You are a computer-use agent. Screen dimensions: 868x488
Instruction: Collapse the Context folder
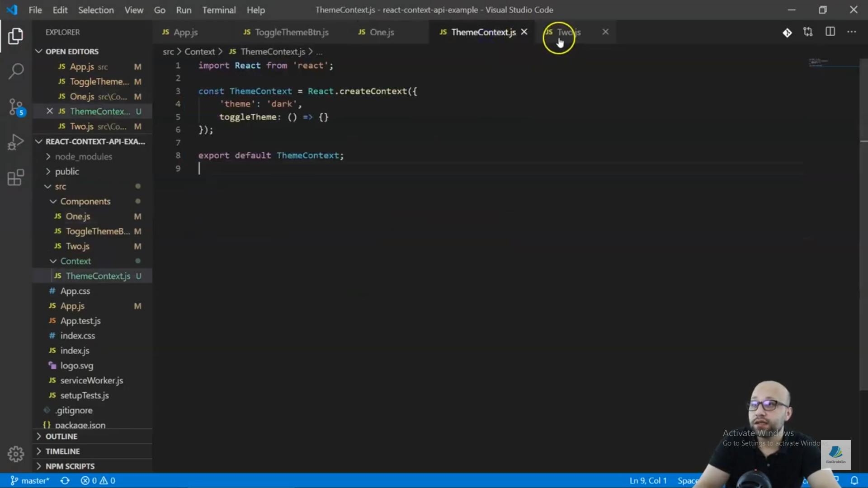click(x=75, y=261)
